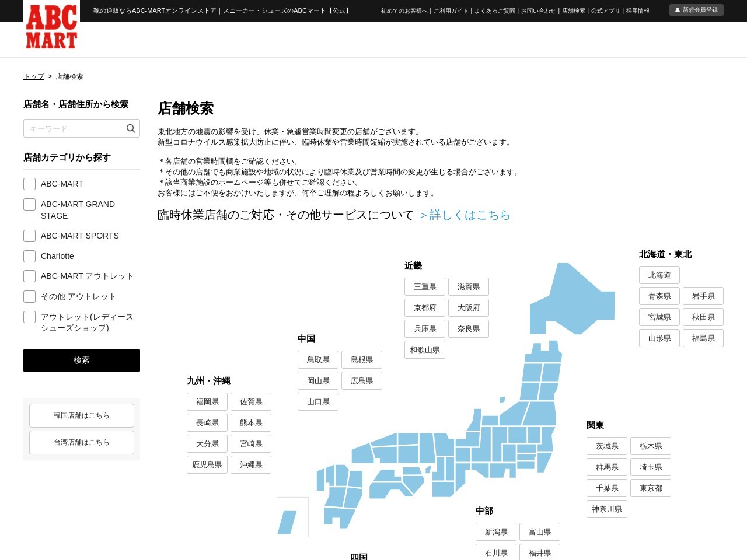747x560 pixels.
Task: Select 福岡県 prefecture button
Action: [207, 402]
